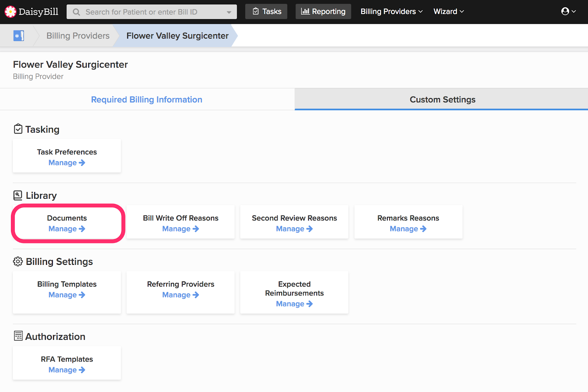This screenshot has width=588, height=392.
Task: Click the Second Review Reasons title
Action: pos(294,218)
